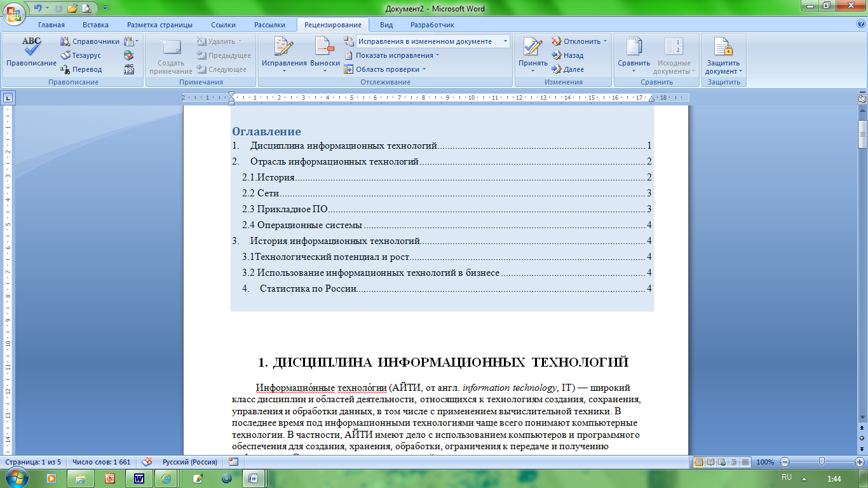868x488 pixels.
Task: Expand Защитить документ dropdown arrow
Action: [741, 71]
